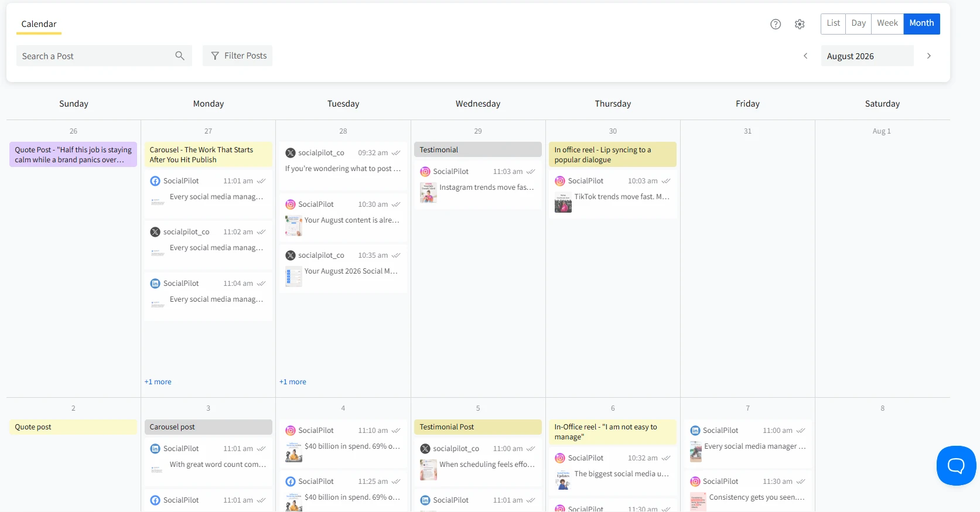Click LinkedIn icon on Monday 3 11:01 am post
980x512 pixels.
coord(155,449)
